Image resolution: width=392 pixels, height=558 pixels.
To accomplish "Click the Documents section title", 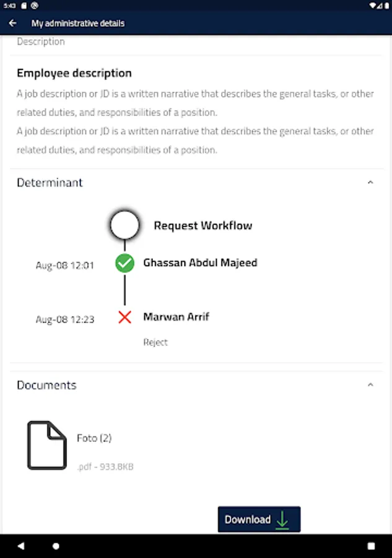I will [46, 385].
